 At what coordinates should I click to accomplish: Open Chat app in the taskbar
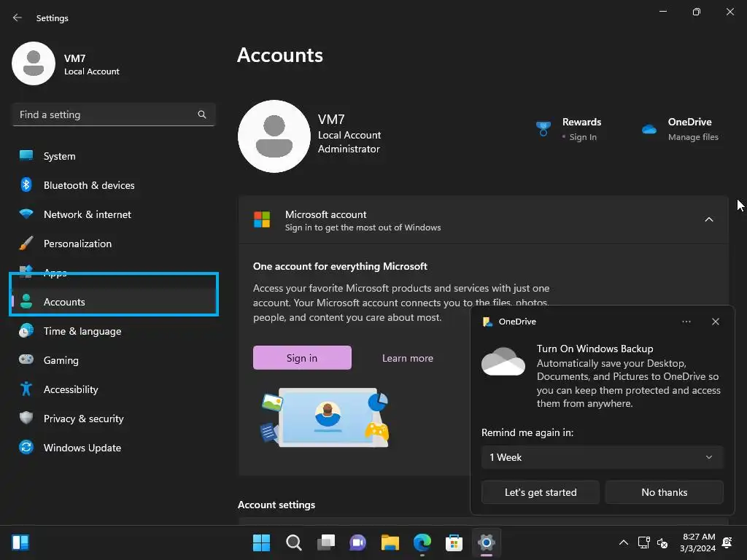pos(357,542)
